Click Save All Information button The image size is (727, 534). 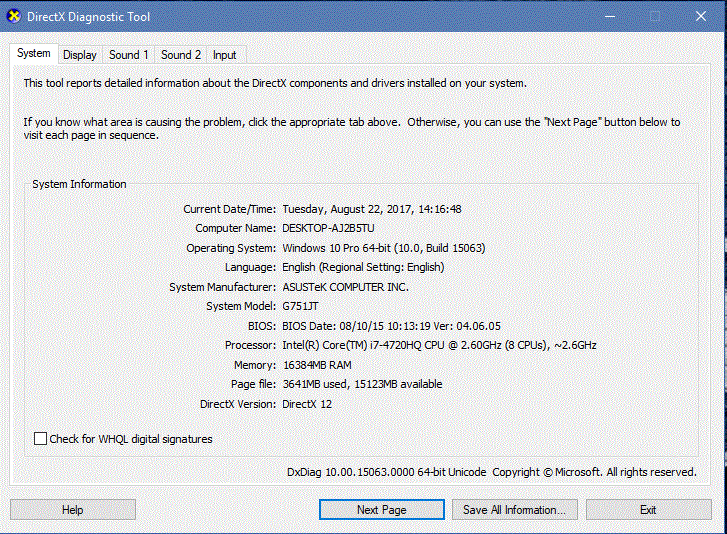point(515,509)
